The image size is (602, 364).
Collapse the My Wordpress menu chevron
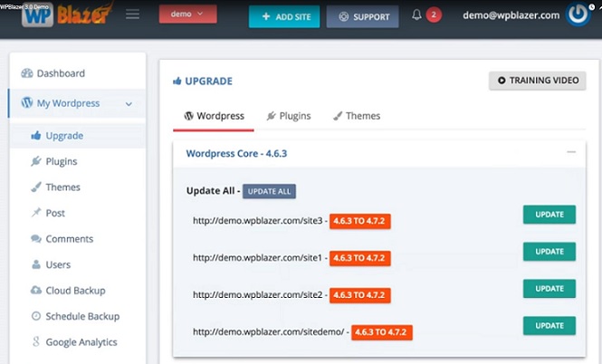point(129,104)
